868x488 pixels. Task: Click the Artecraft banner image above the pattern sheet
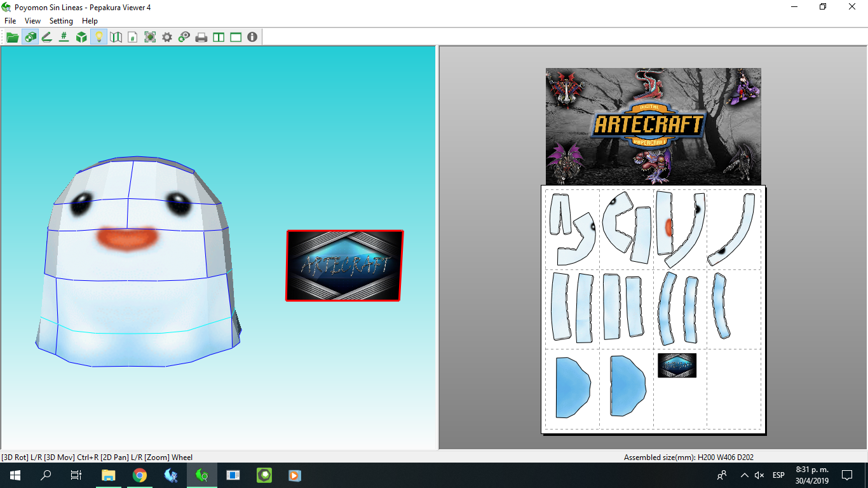[653, 126]
